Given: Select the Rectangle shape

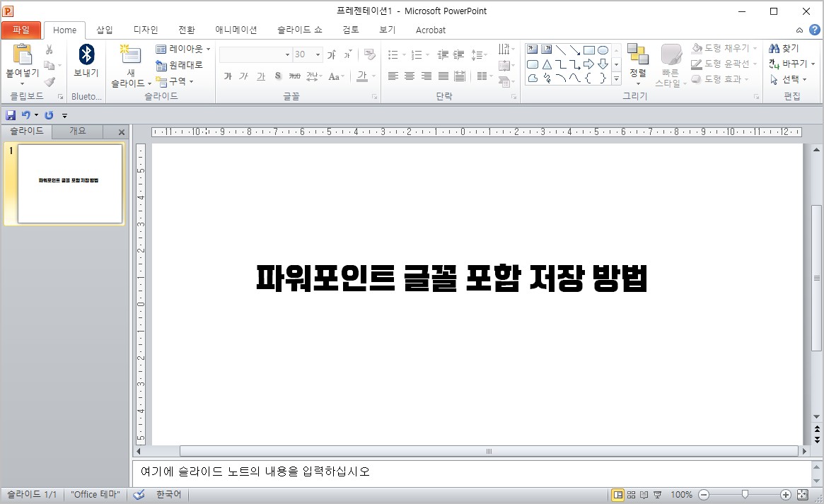Looking at the screenshot, I should pos(589,50).
